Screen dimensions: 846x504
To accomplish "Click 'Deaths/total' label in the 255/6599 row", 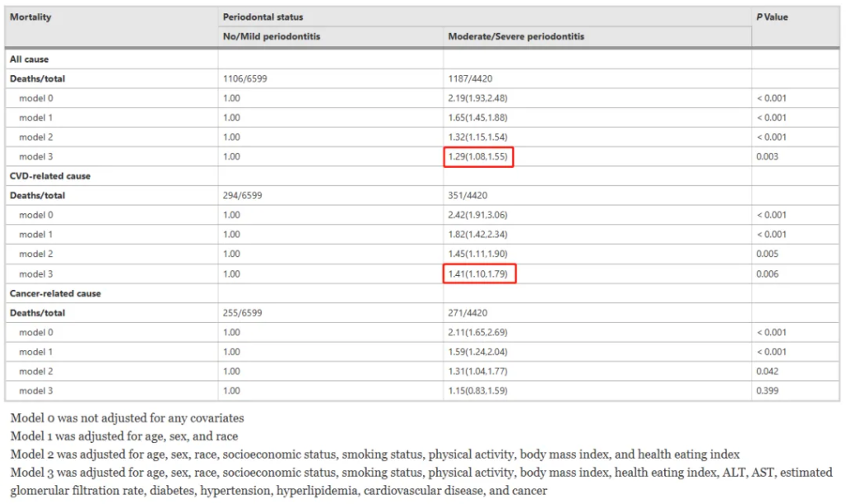I will [x=37, y=312].
